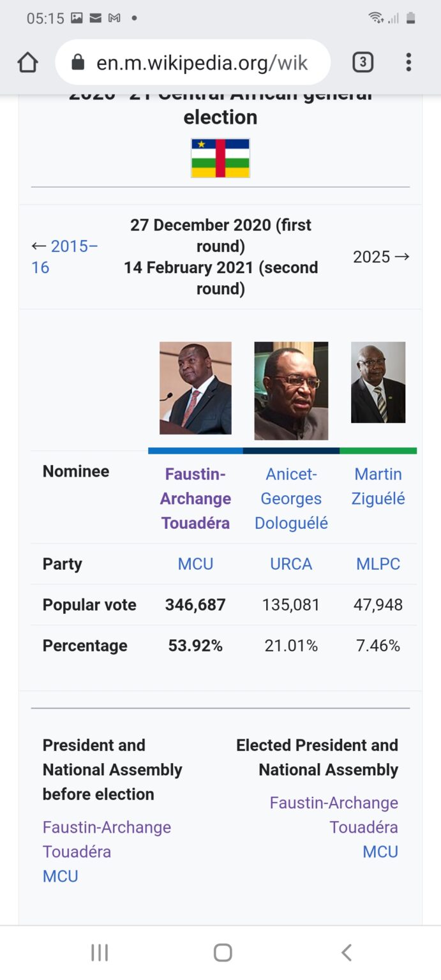Open the MCU party link in table
Viewport: 441px width, 980px height.
195,564
